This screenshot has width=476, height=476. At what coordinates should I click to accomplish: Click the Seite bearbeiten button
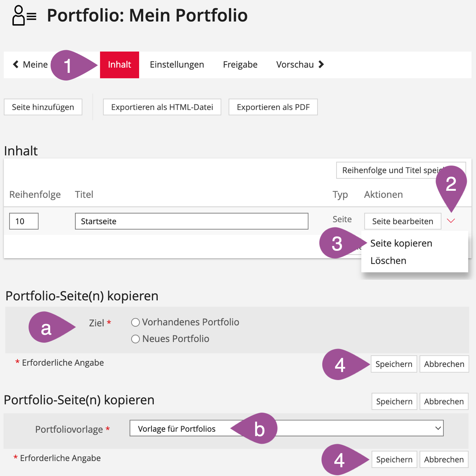click(x=402, y=222)
